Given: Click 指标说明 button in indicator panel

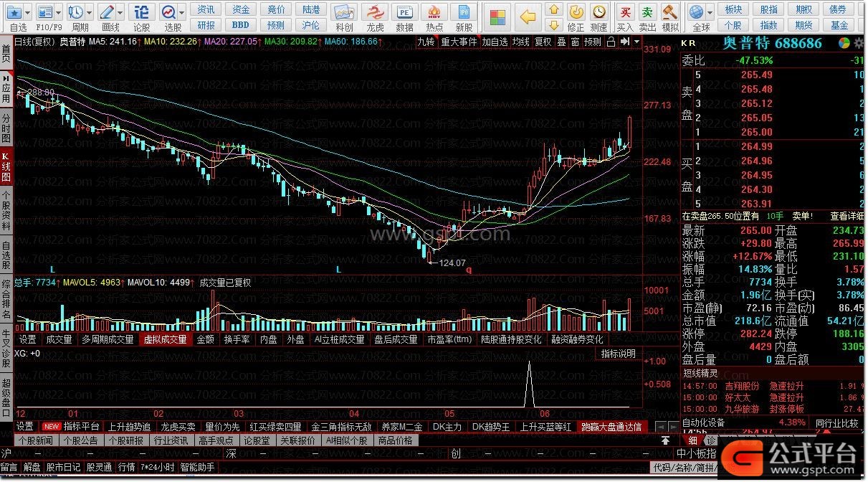Looking at the screenshot, I should point(618,354).
